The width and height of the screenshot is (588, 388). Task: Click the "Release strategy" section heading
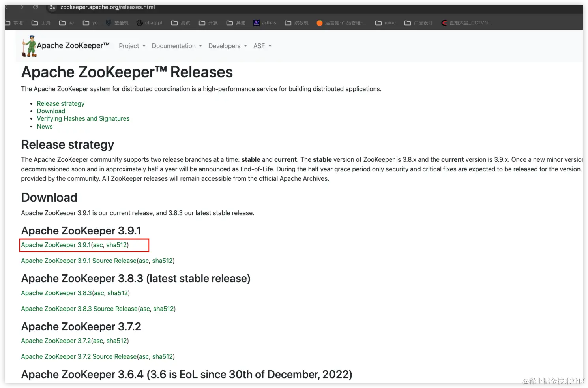coord(67,145)
